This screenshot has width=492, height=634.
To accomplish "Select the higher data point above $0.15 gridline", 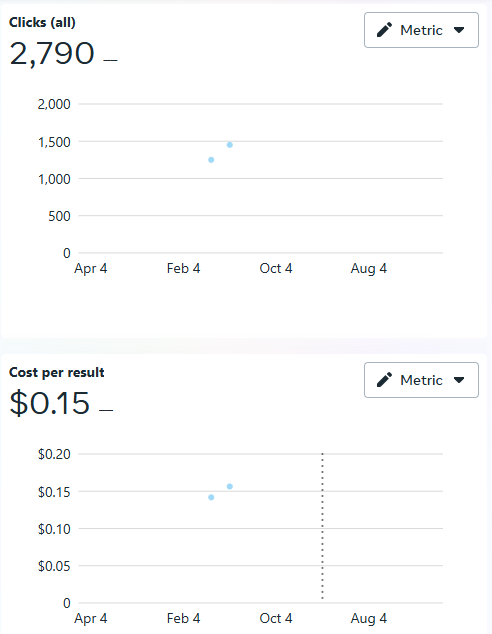I will 230,486.
